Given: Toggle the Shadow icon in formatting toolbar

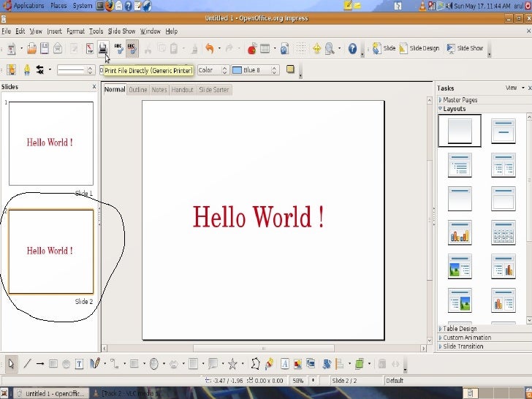Looking at the screenshot, I should pyautogui.click(x=290, y=69).
